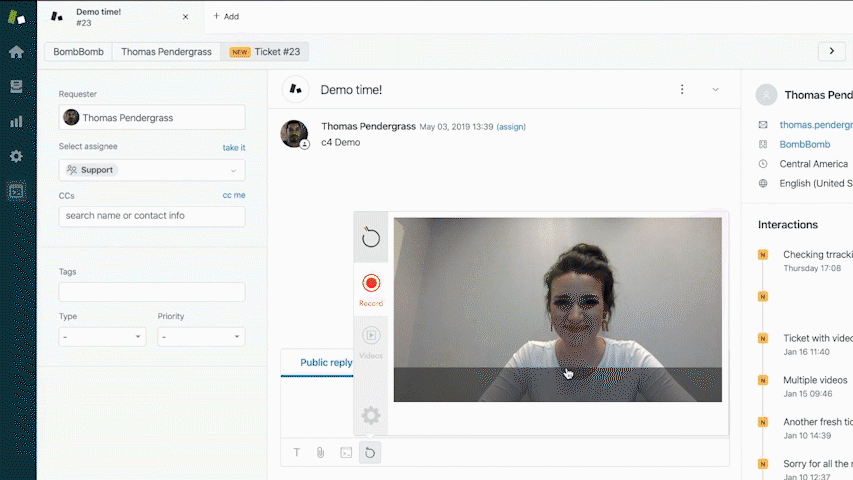Open the Another fresh ticket interaction

[818, 422]
